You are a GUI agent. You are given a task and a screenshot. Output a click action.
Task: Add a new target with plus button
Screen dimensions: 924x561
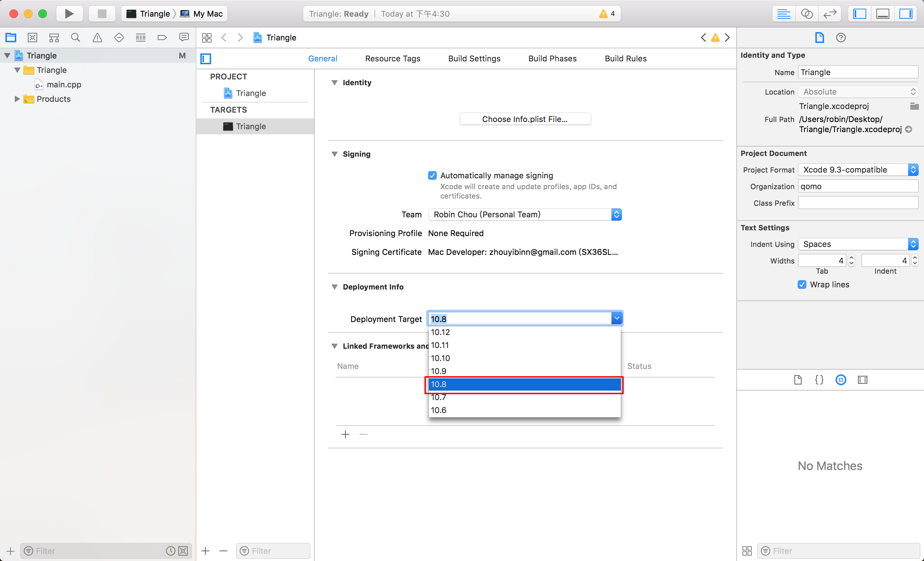(x=205, y=551)
